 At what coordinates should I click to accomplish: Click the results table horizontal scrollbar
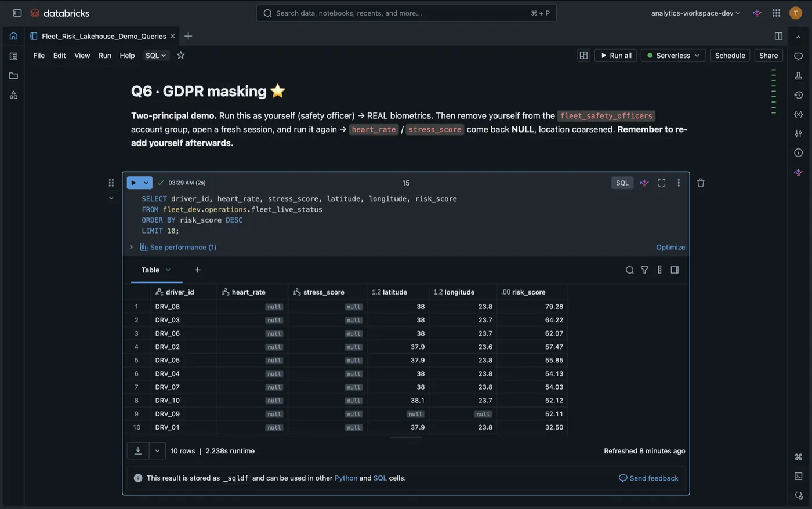pyautogui.click(x=406, y=437)
